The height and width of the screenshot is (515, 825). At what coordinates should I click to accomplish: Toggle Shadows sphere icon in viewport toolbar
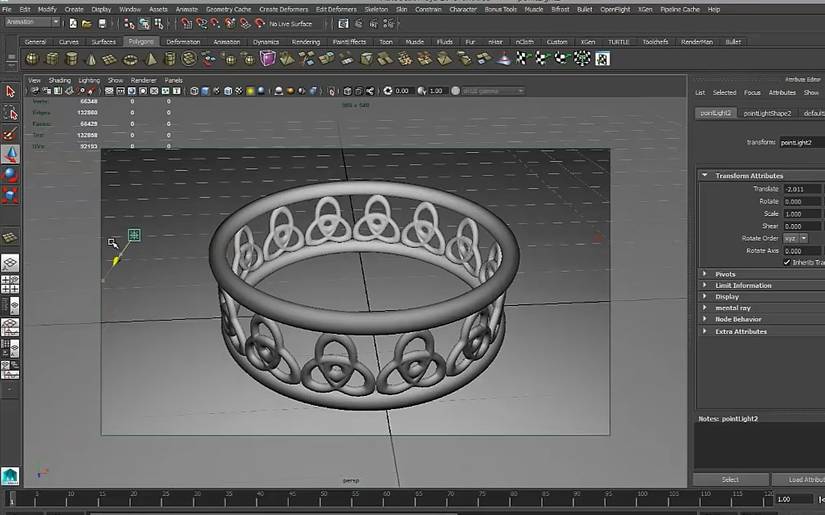coord(261,91)
